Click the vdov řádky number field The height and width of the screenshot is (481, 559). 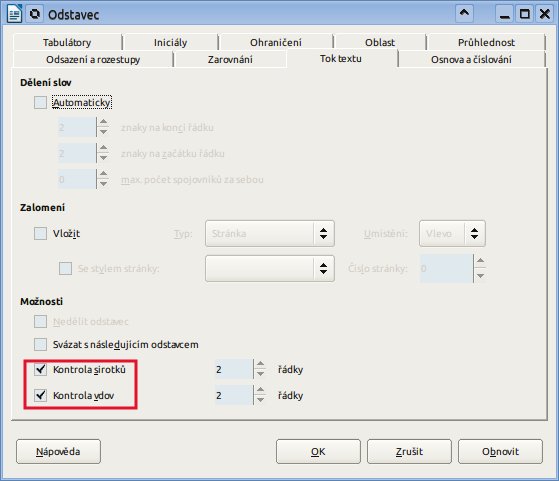click(234, 395)
